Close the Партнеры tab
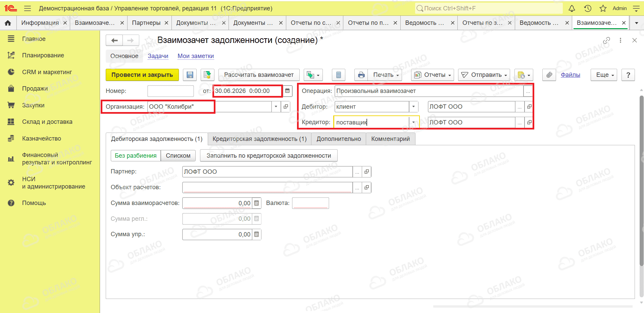Screen dimensions: 644x313 tap(166, 23)
